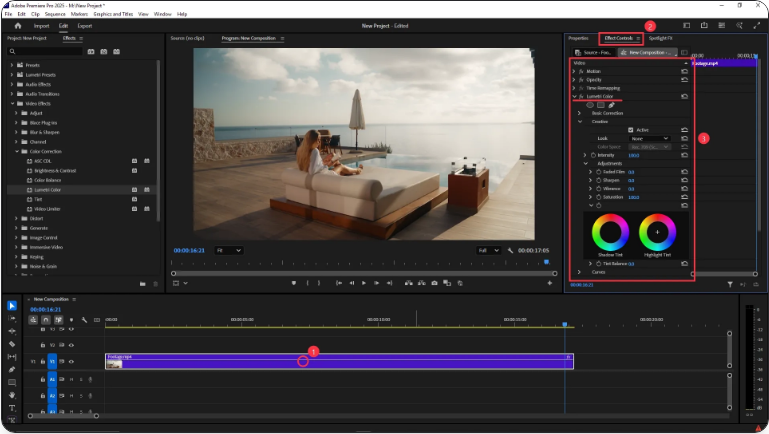The height and width of the screenshot is (434, 769).
Task: Open the Program monitor wrench settings icon
Action: 510,250
